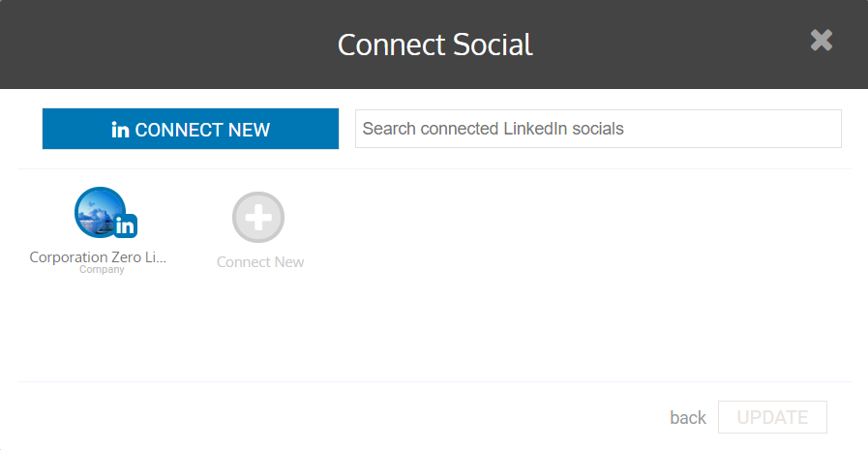868x450 pixels.
Task: Click the Connect Social dialog title
Action: coord(435,45)
